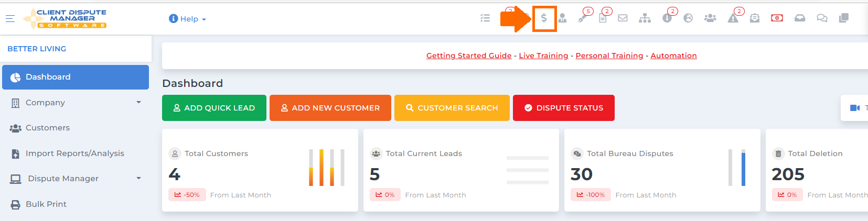
Task: Open the chat bubbles icon
Action: 822,18
